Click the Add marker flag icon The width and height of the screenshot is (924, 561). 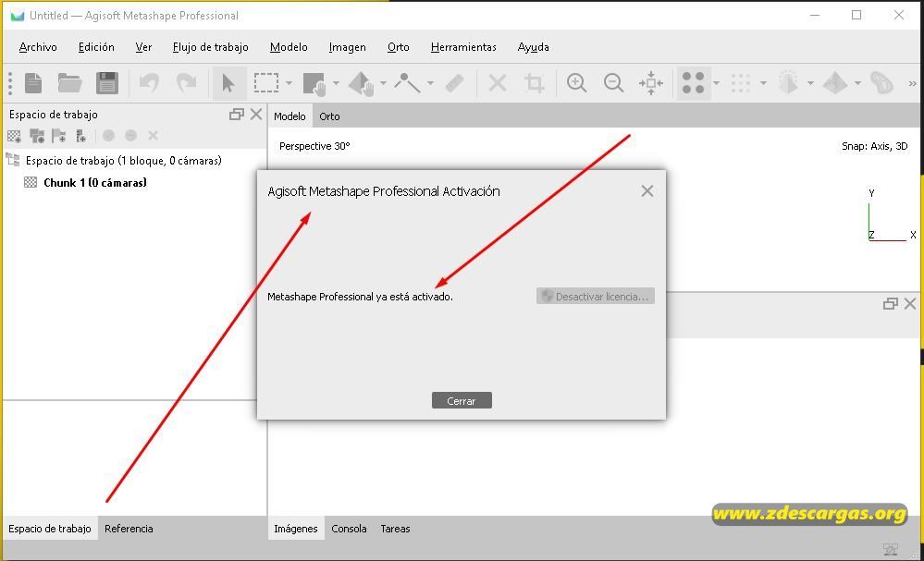pyautogui.click(x=59, y=136)
